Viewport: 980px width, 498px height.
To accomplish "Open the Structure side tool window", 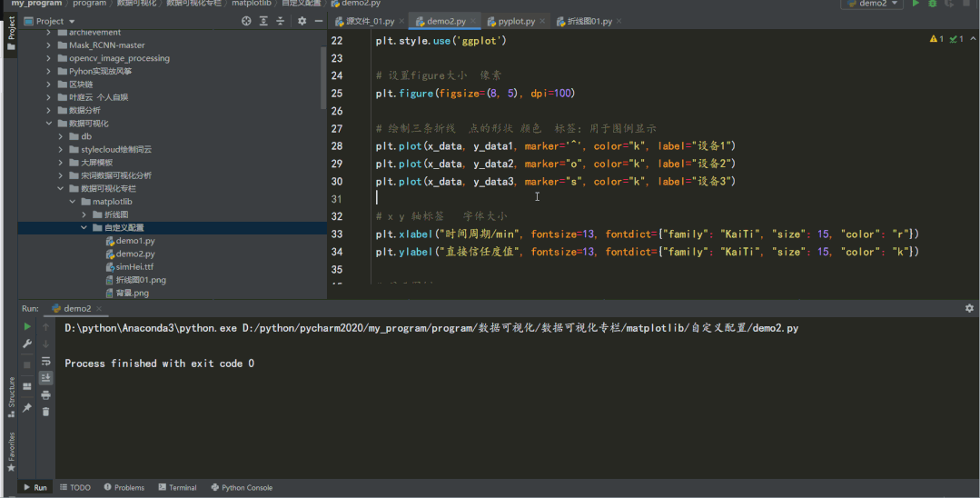I will 11,397.
